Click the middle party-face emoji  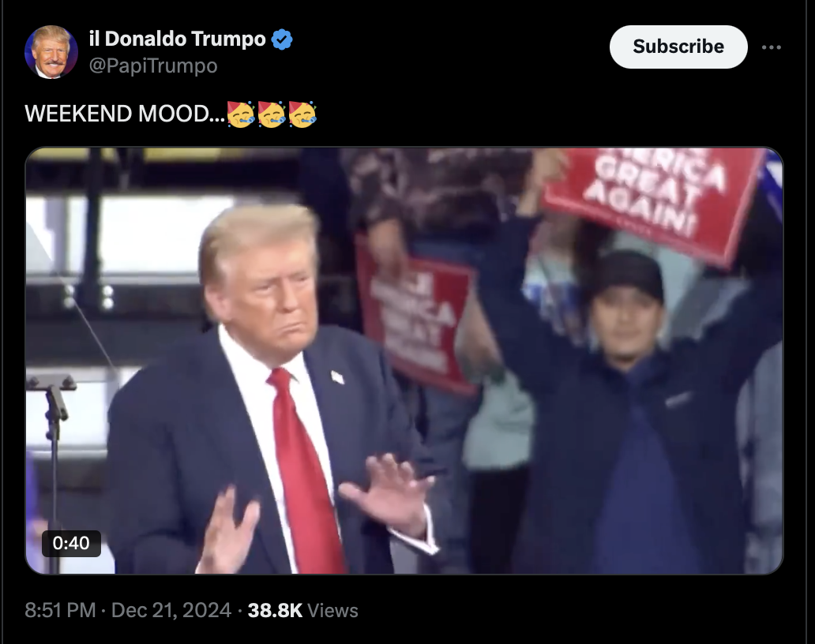pyautogui.click(x=272, y=114)
